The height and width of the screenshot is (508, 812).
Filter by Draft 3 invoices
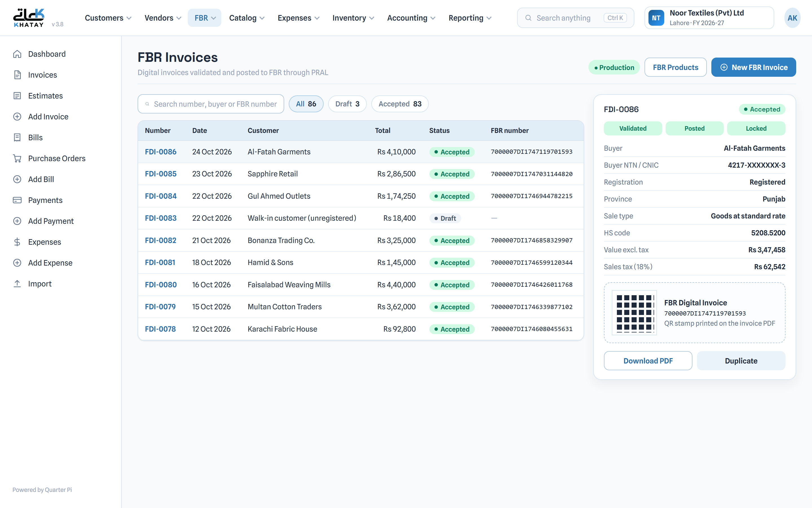(x=347, y=104)
